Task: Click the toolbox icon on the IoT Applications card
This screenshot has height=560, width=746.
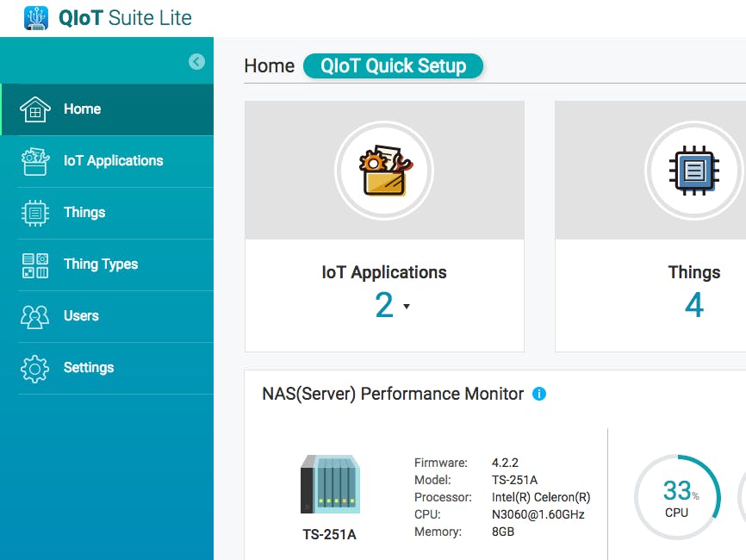Action: (x=384, y=170)
